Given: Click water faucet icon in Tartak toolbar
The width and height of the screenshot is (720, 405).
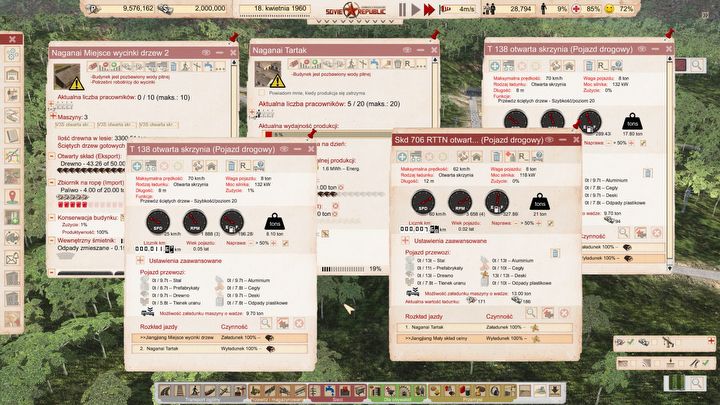Looking at the screenshot, I should tap(374, 64).
